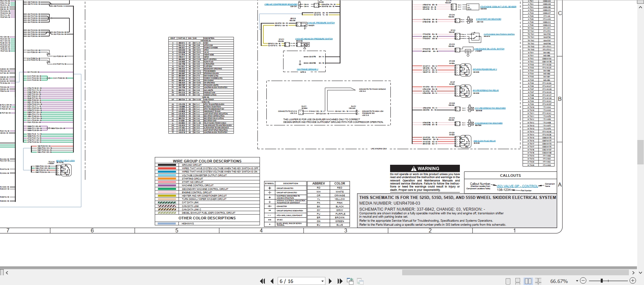Click the COLOR column header
Viewport: 644px width, 285px height.
339,184
